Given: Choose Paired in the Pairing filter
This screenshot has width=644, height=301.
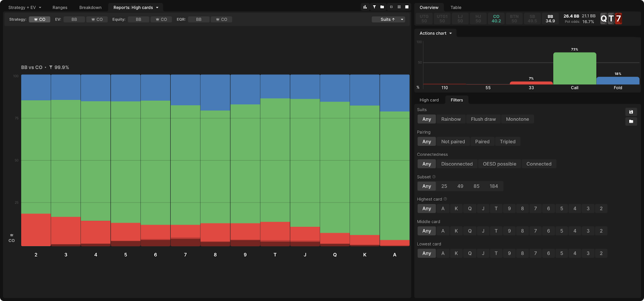Looking at the screenshot, I should [x=482, y=142].
